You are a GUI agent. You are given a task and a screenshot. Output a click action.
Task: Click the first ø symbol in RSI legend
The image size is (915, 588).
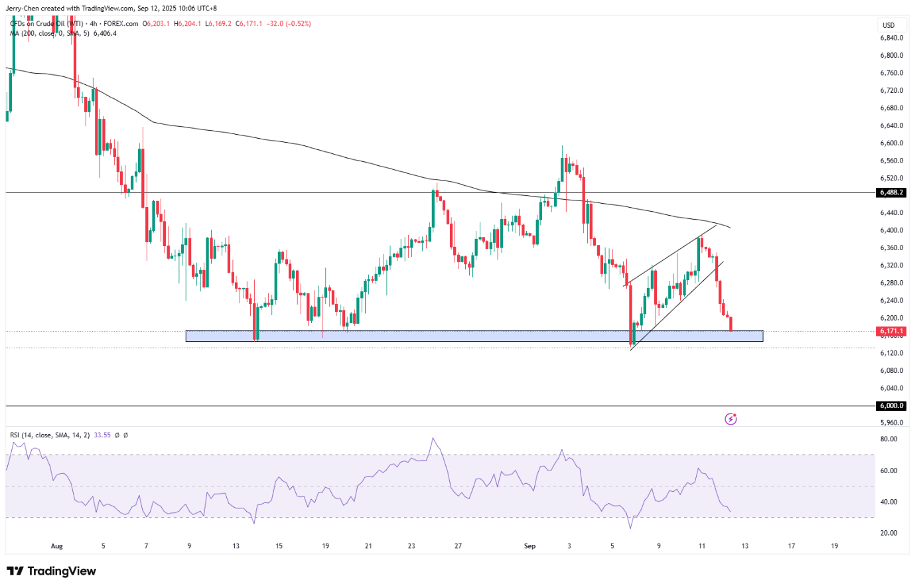(117, 435)
